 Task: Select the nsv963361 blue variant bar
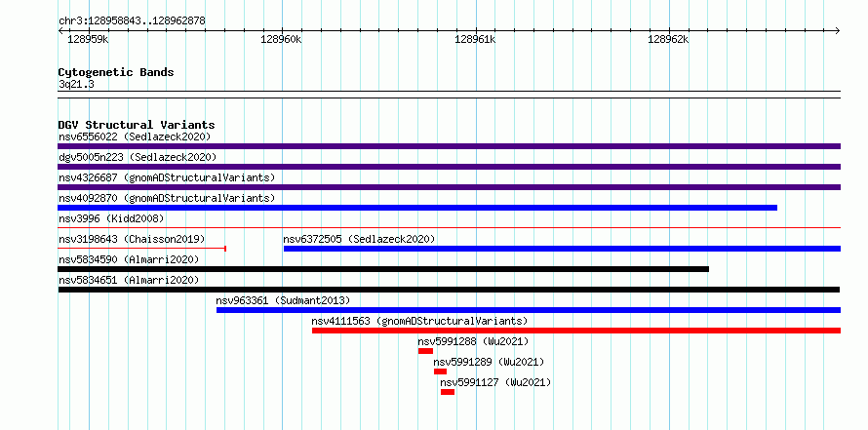(529, 310)
